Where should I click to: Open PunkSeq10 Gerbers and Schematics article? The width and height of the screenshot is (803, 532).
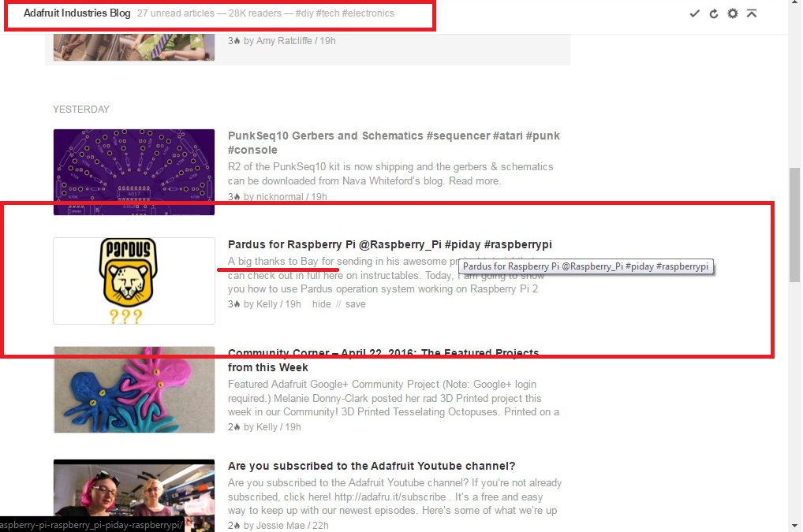(394, 143)
